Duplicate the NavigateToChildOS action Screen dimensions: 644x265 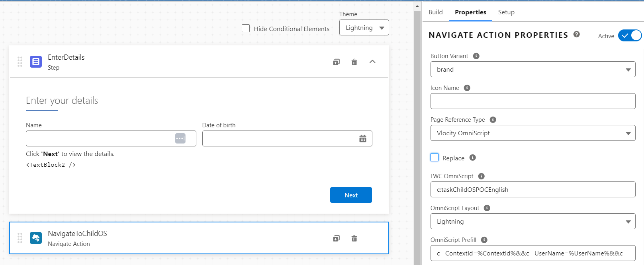point(337,238)
